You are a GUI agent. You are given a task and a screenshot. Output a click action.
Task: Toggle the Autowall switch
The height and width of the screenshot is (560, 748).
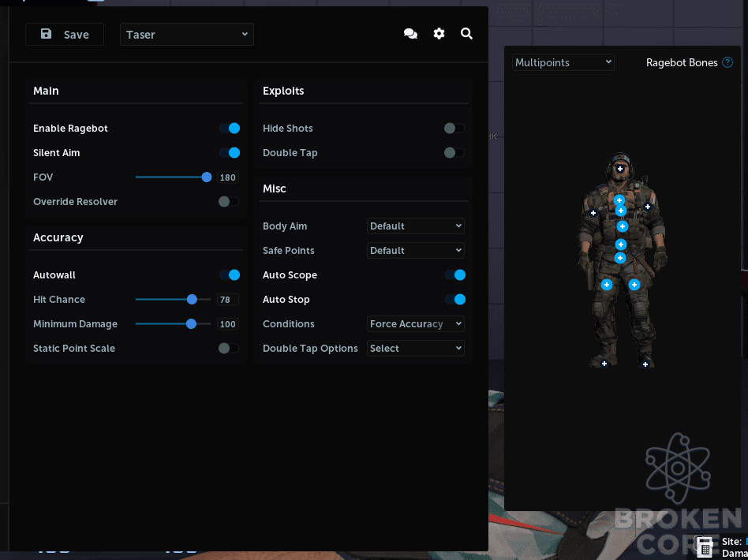230,274
